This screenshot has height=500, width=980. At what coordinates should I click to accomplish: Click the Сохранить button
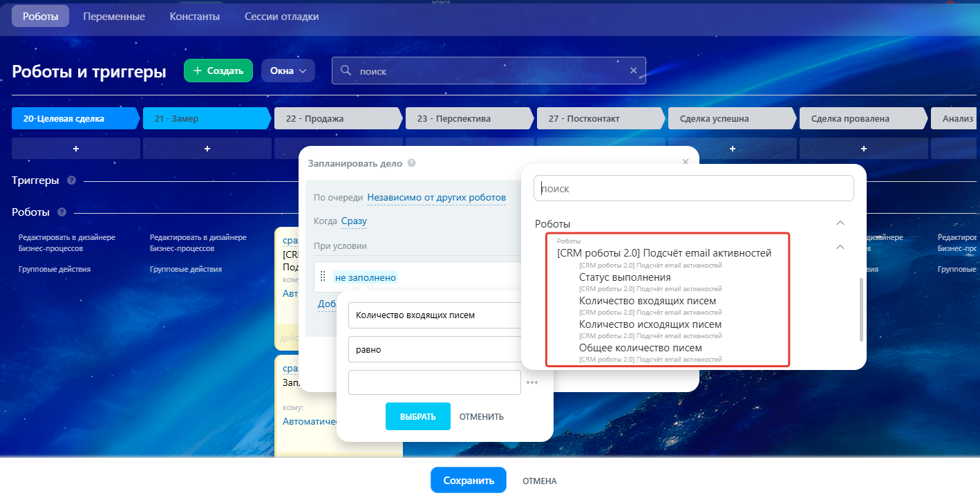click(469, 481)
